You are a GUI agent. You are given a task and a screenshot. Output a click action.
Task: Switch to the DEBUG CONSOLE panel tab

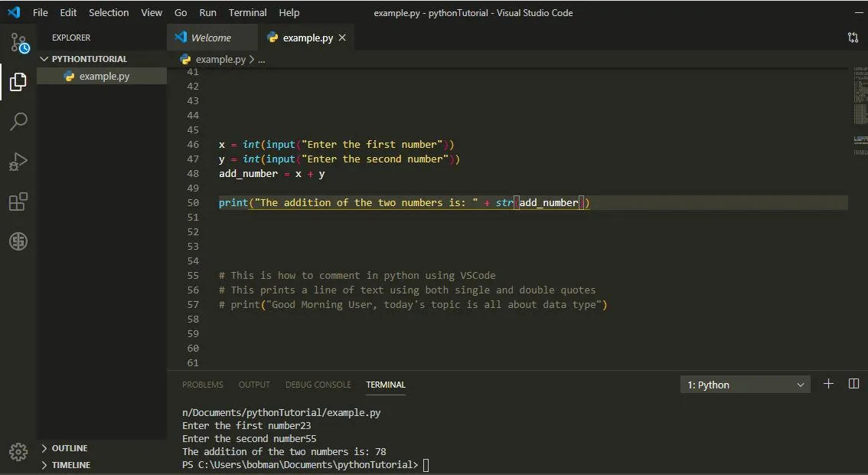point(318,385)
